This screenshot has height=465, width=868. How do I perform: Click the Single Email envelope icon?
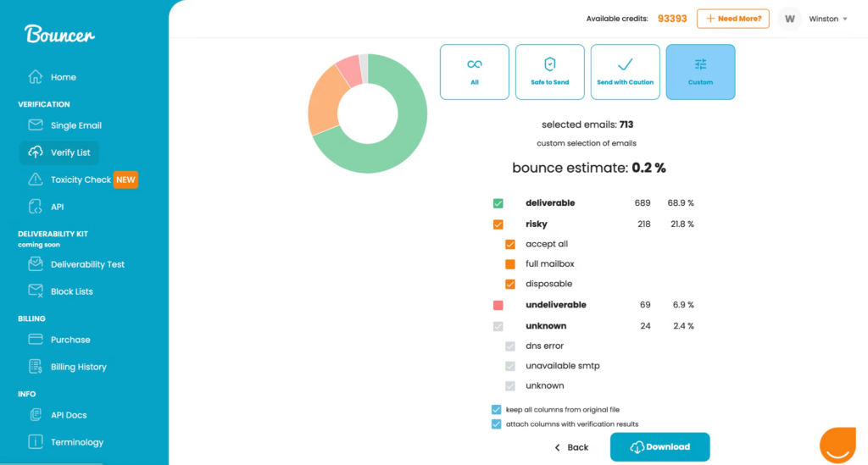[36, 125]
